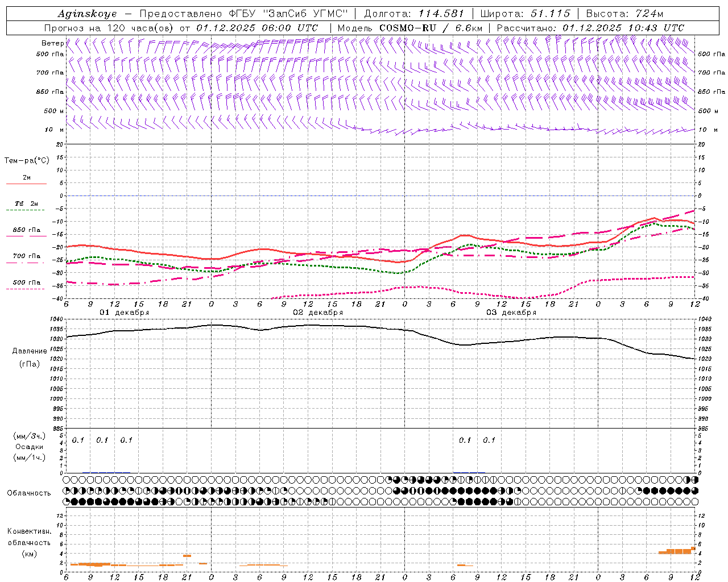Select the 02 декабря date label
The image size is (728, 582).
point(318,313)
